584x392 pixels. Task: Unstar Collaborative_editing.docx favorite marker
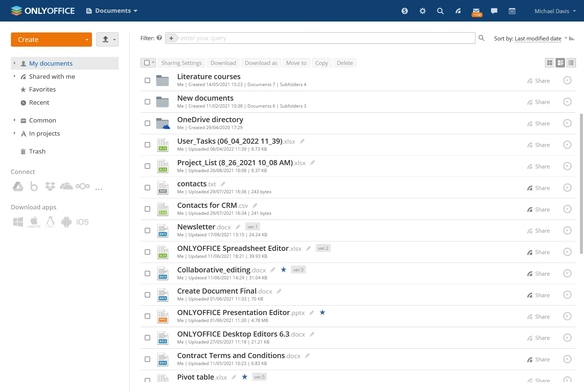tap(284, 270)
